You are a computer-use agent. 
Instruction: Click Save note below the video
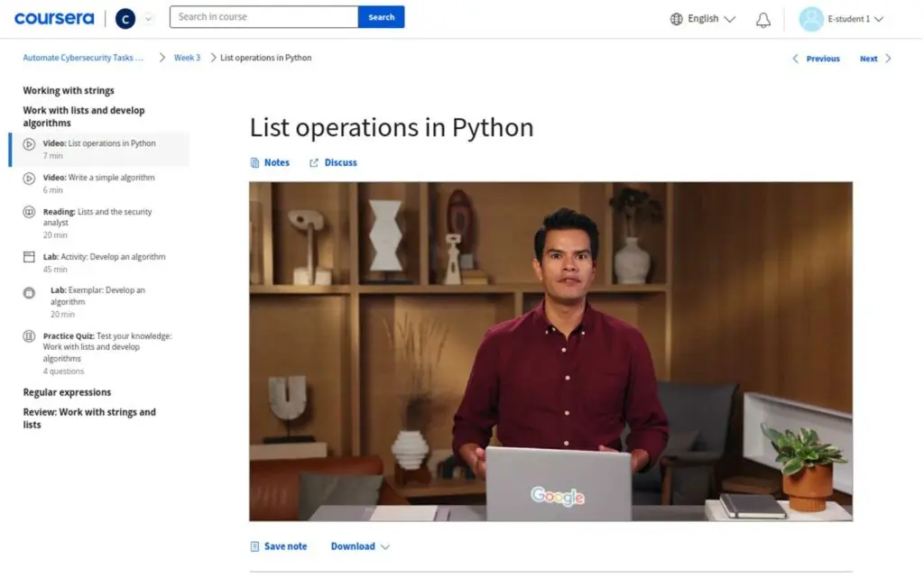pos(285,546)
